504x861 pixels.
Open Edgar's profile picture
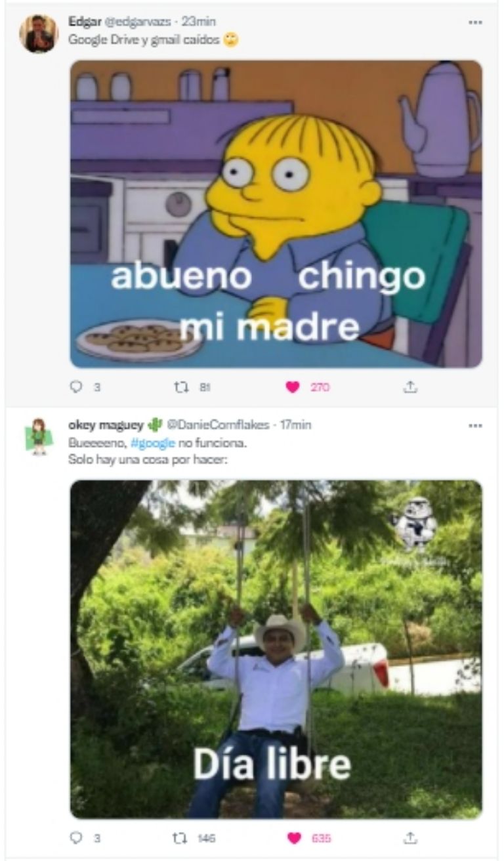pos(39,33)
